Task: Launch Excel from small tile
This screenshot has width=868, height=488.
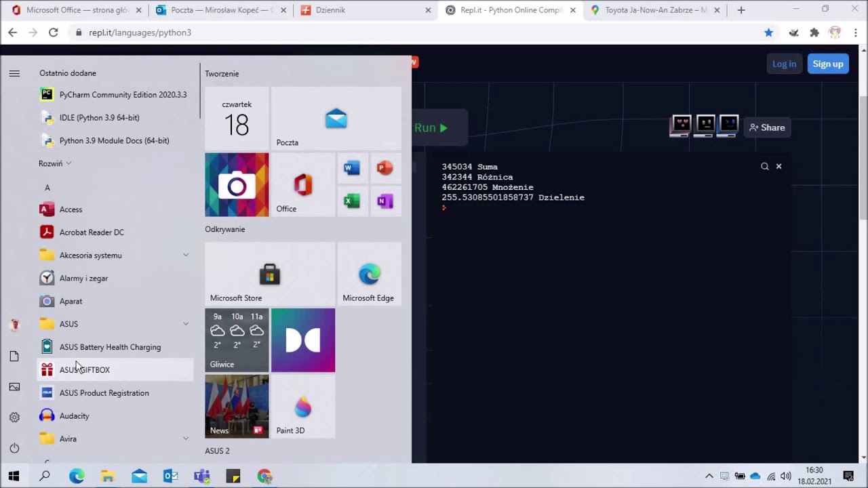Action: [x=352, y=201]
